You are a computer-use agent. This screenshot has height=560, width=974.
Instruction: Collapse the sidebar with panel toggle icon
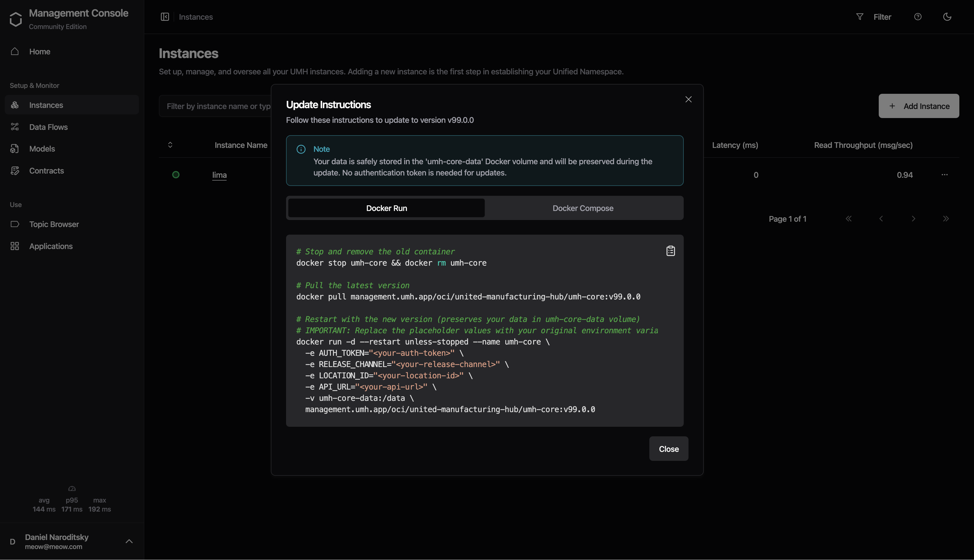click(165, 17)
